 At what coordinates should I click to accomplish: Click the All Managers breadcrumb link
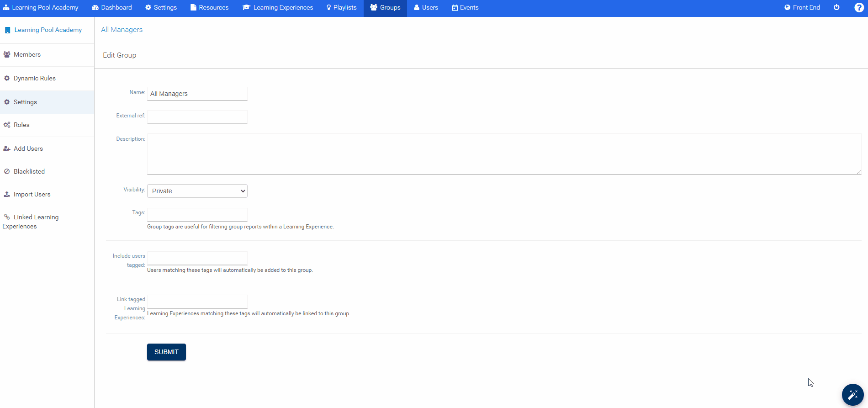click(x=122, y=30)
